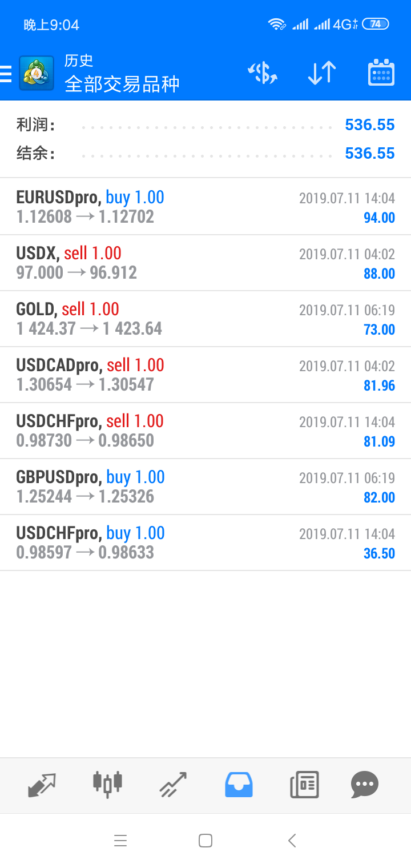Open the hamburger side menu
The width and height of the screenshot is (411, 868).
(6, 74)
